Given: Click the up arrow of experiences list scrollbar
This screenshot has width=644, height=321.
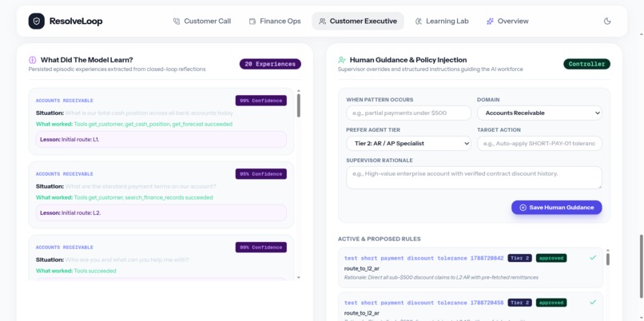Looking at the screenshot, I should [299, 91].
